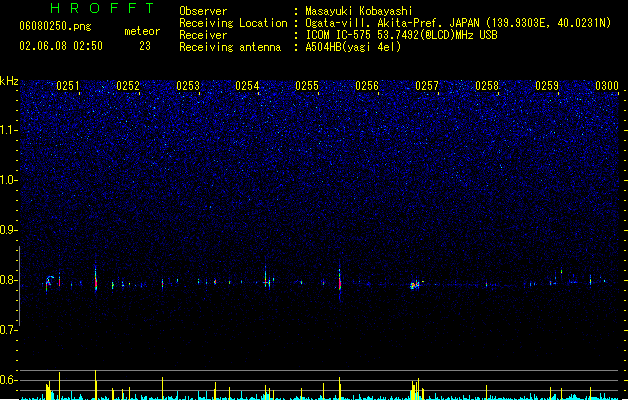
Task: Select the Ogata-vill. Akita-Pref. JAPAN location text
Action: coord(458,23)
